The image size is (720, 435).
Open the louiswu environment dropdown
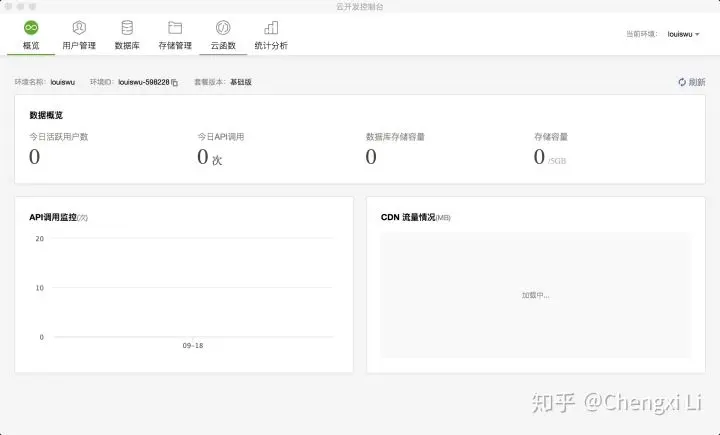pos(683,34)
